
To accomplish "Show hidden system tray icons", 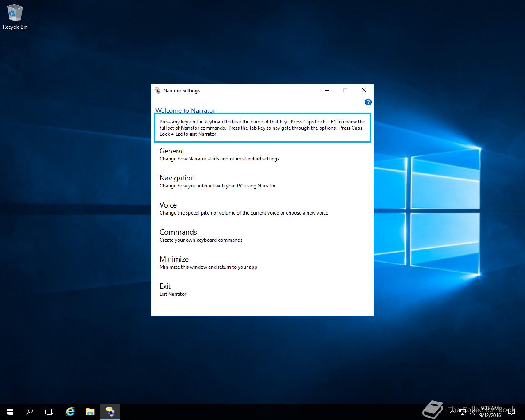I will [452, 412].
